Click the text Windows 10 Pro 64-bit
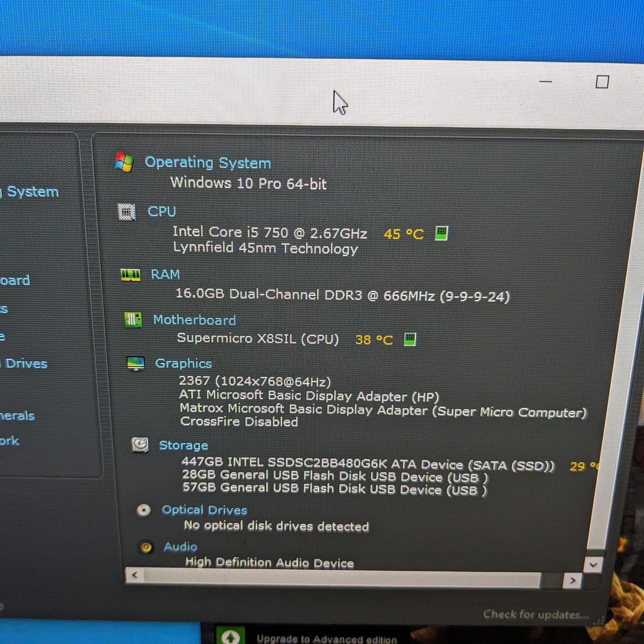Viewport: 644px width, 644px height. pos(249,183)
